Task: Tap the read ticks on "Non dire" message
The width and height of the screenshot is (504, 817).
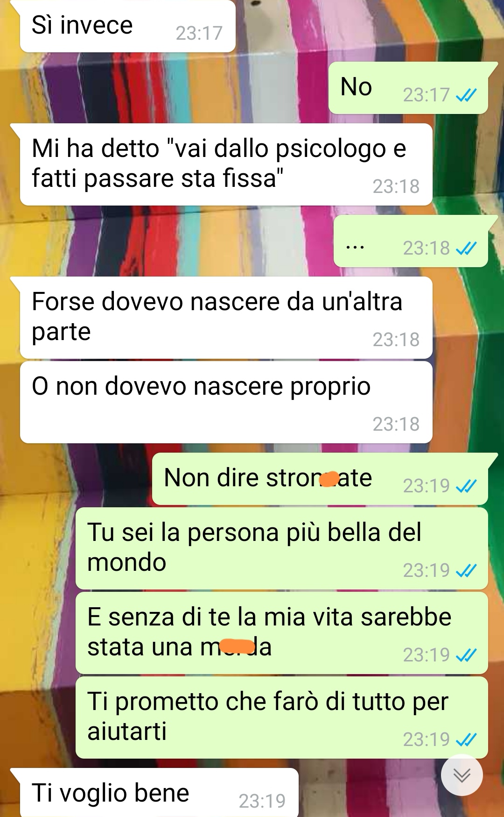Action: 466,486
